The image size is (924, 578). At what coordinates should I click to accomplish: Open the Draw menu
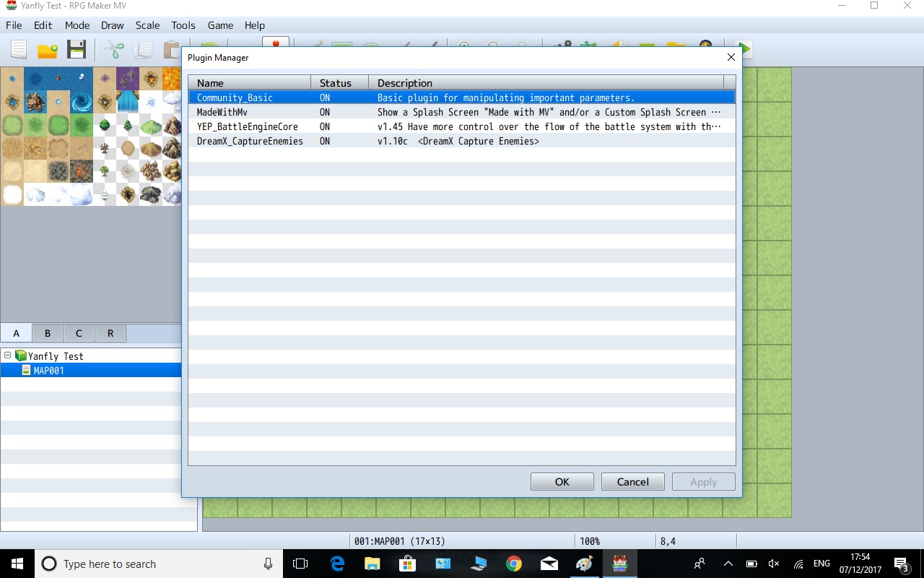click(113, 25)
